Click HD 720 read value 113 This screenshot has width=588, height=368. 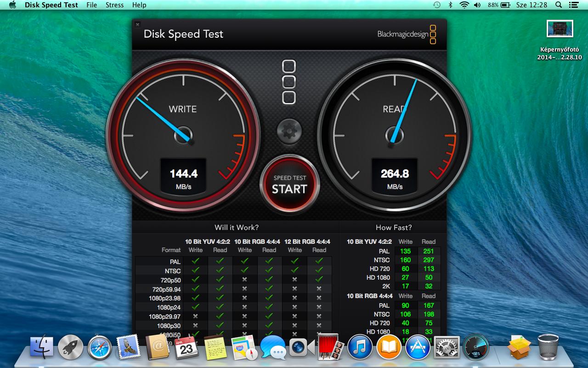click(429, 269)
